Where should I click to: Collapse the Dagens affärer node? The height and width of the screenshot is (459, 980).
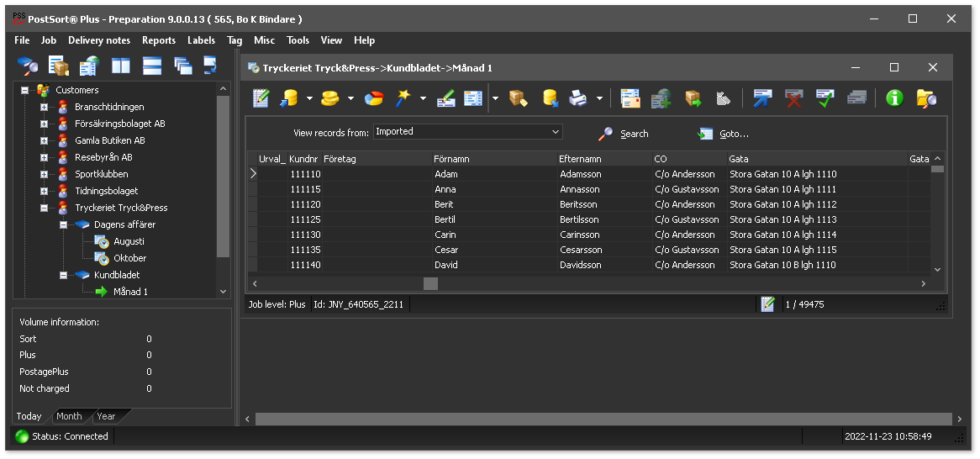point(63,224)
